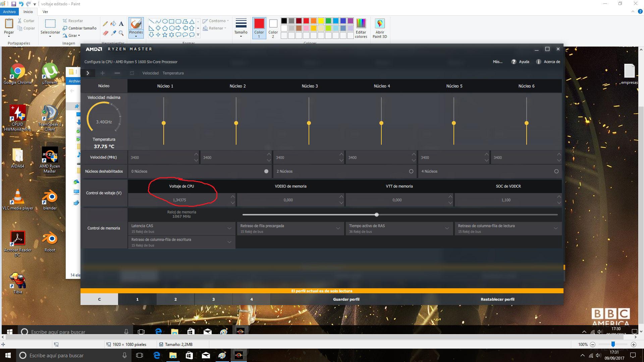The image size is (644, 362).
Task: Click the Temperatura view label
Action: point(173,73)
